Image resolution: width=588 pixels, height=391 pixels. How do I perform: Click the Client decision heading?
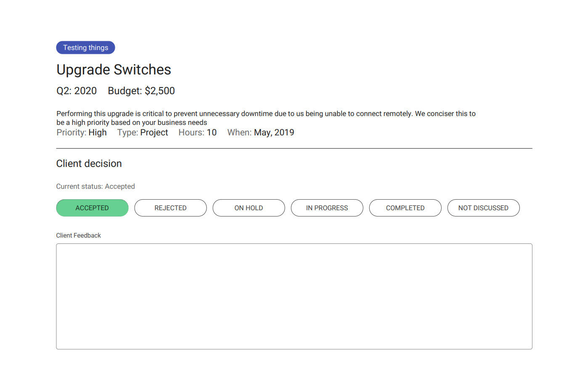pyautogui.click(x=89, y=164)
